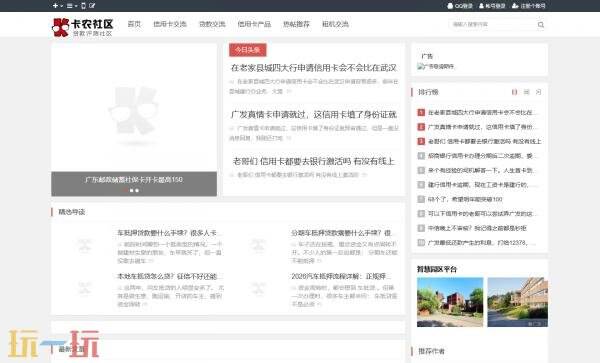
Task: Open the list menu dropdown in the top bar
Action: coord(72,6)
